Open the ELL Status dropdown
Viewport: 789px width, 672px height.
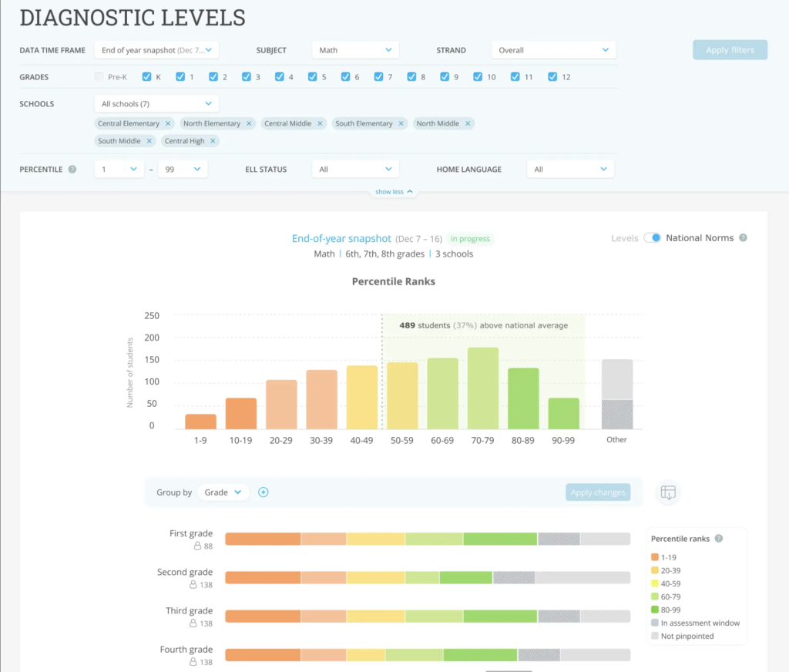(355, 169)
